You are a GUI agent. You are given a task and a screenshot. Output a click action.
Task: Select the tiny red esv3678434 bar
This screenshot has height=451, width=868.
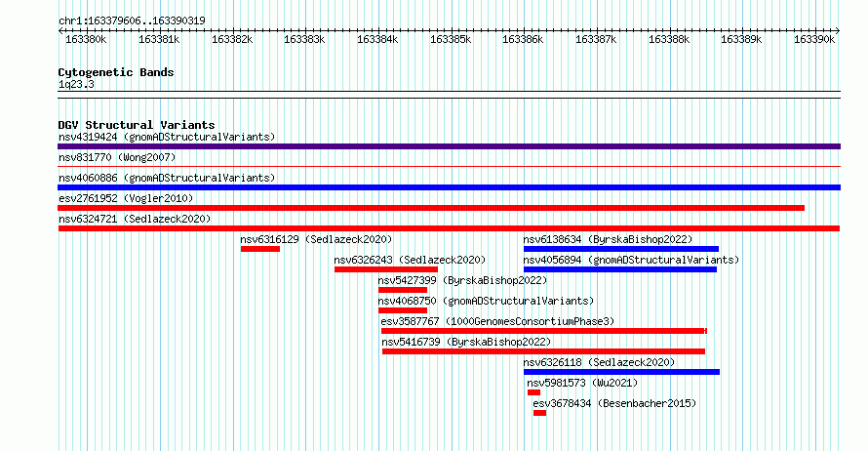(539, 413)
